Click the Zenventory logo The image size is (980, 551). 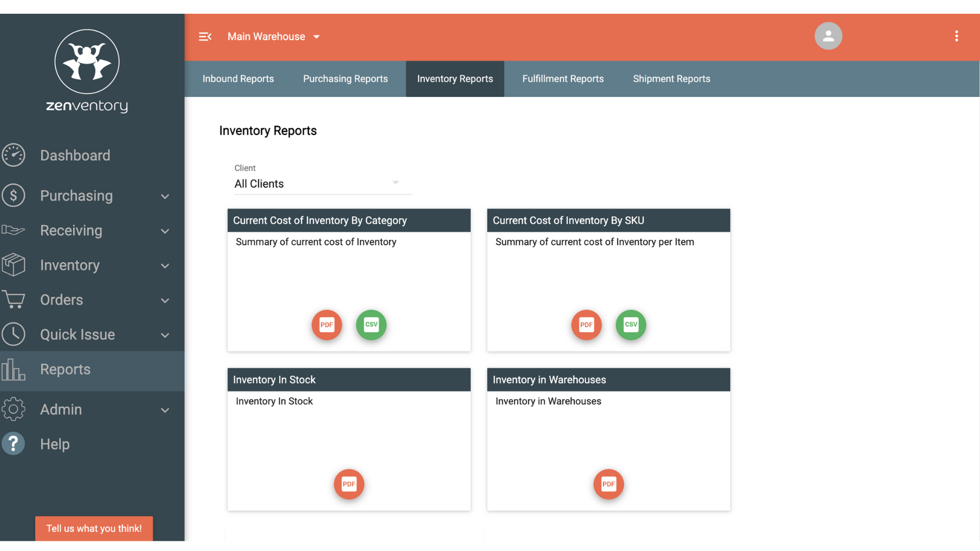87,71
